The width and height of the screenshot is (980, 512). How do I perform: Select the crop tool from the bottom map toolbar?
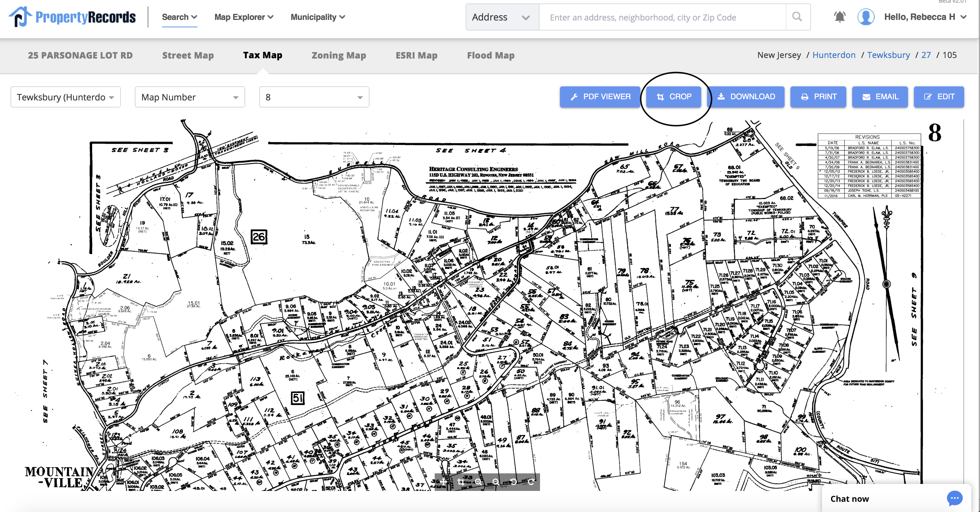tap(461, 482)
